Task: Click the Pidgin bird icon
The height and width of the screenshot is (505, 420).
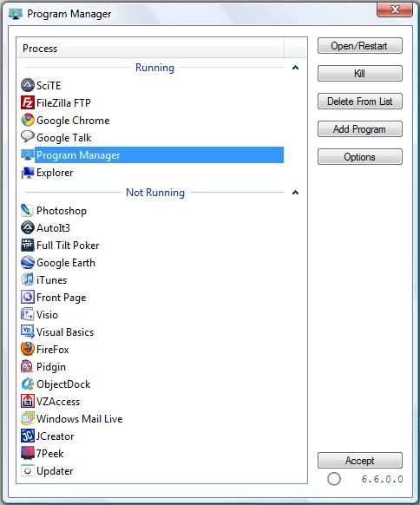Action: point(28,366)
